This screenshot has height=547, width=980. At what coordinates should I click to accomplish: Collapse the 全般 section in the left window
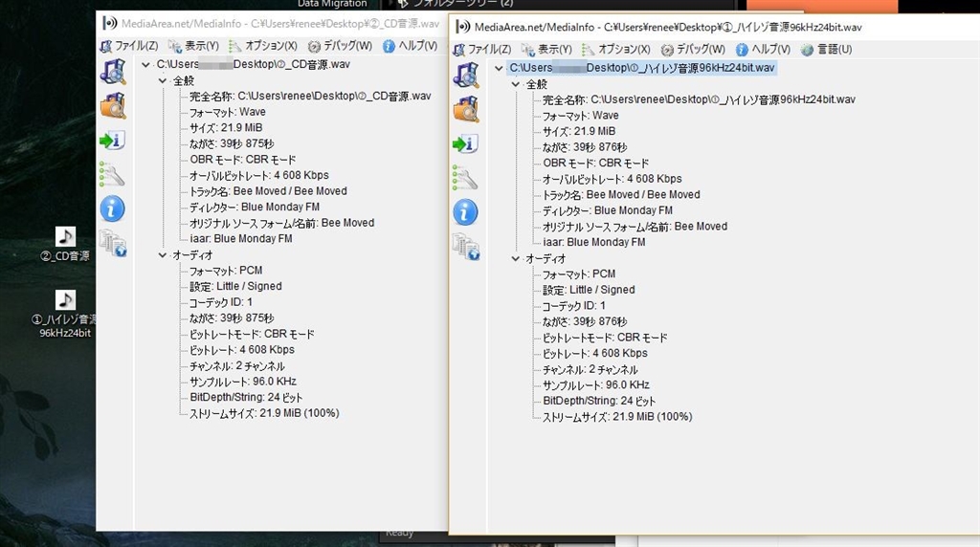point(162,80)
